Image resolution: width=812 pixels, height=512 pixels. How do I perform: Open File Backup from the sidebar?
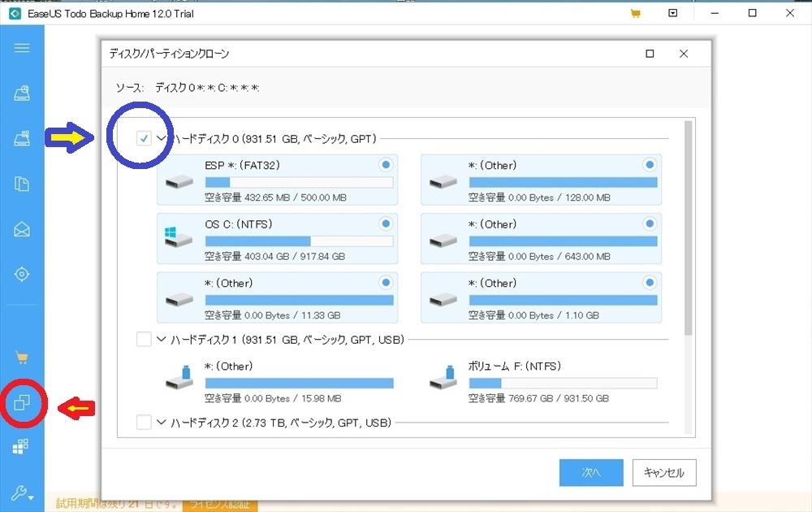(x=22, y=184)
